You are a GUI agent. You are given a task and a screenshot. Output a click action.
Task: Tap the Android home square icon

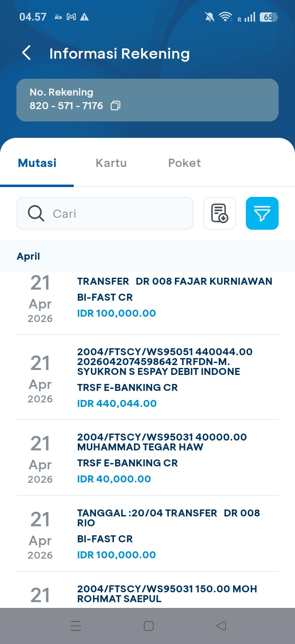149,626
